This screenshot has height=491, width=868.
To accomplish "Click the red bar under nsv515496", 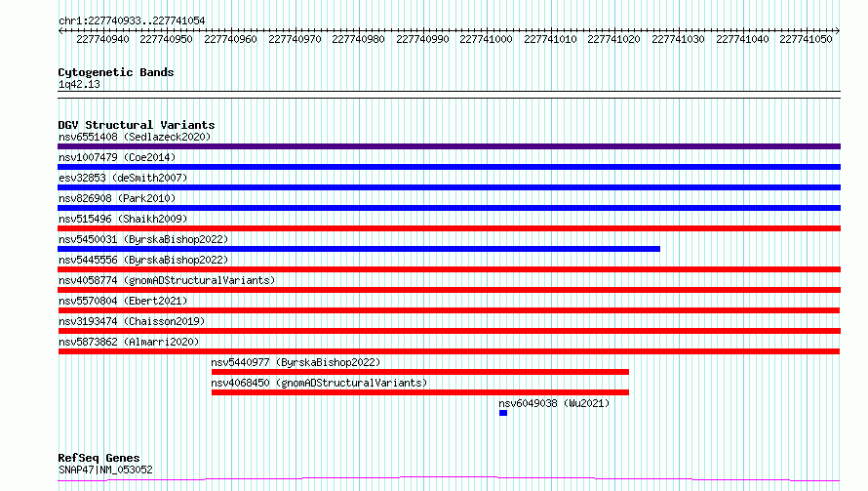I will coord(449,228).
